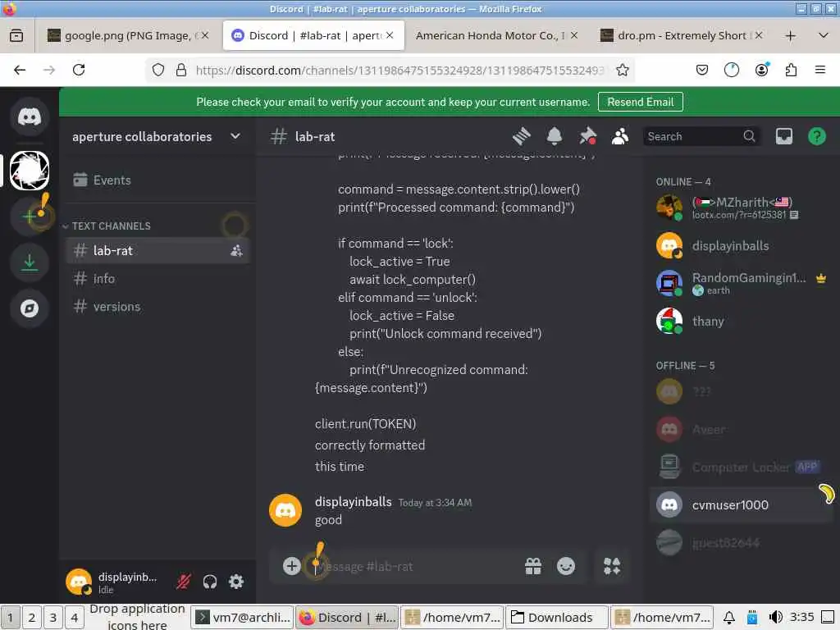Show pinned messages icon
840x630 pixels.
(587, 137)
